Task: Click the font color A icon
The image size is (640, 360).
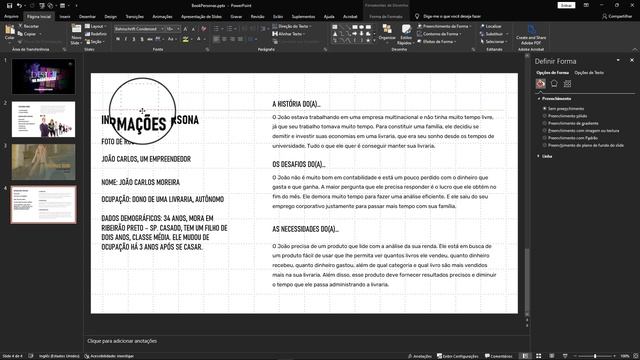Action: tap(199, 39)
